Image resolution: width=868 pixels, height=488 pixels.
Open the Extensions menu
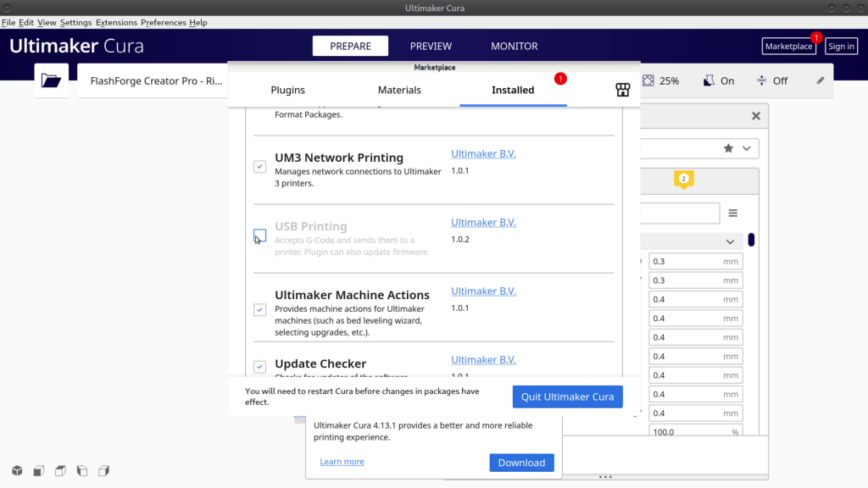pyautogui.click(x=116, y=23)
